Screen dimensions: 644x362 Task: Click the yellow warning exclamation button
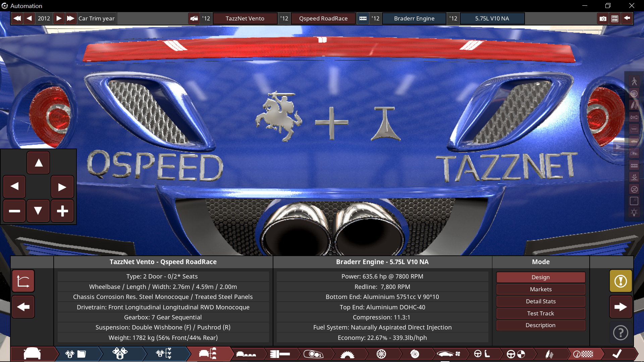621,281
